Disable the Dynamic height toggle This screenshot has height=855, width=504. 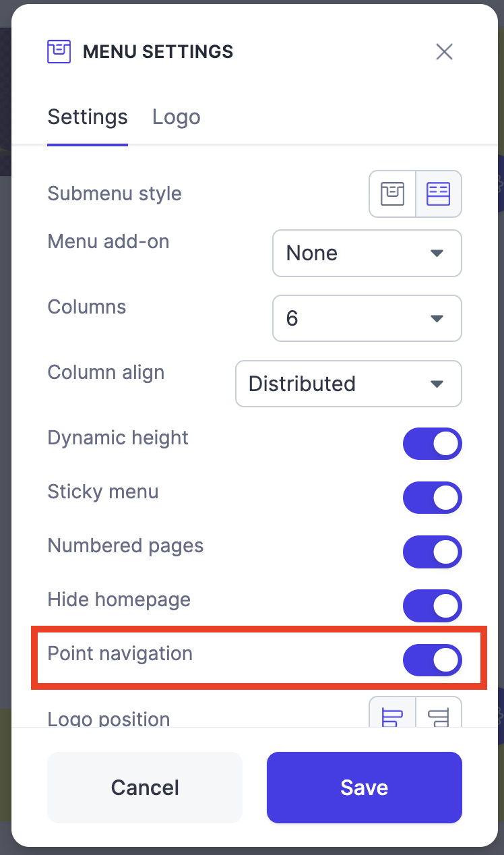click(x=433, y=444)
